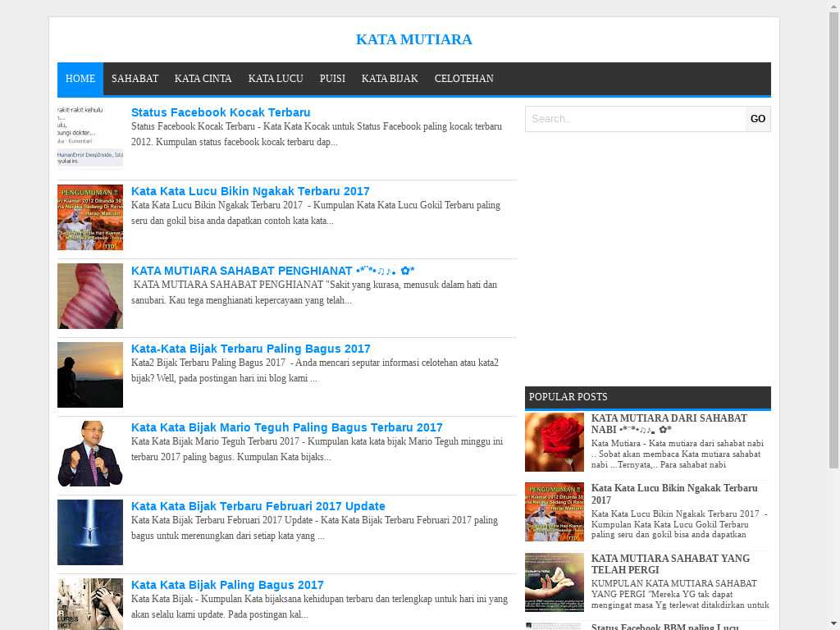This screenshot has height=630, width=840.
Task: Click red rose thumbnail in Popular Posts
Action: point(555,442)
